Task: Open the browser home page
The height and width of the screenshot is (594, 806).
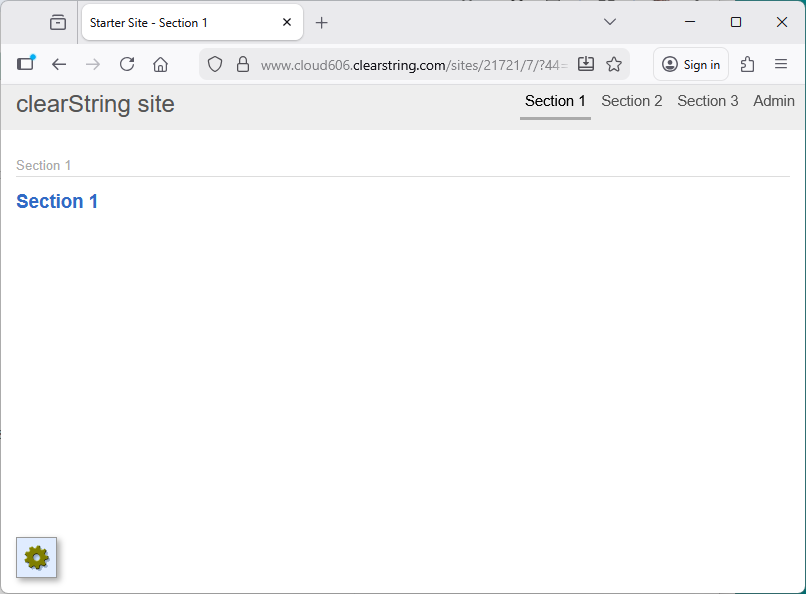Action: click(x=160, y=64)
